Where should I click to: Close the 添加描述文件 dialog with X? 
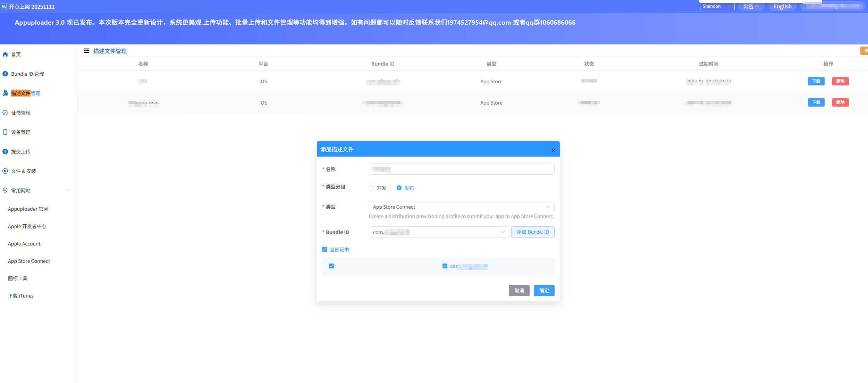553,150
